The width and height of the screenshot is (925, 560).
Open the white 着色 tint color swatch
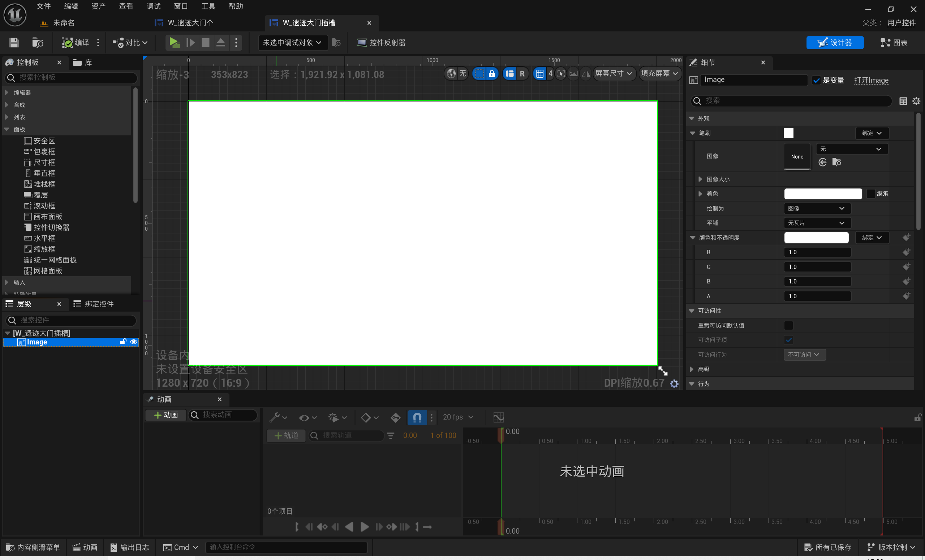pos(823,194)
